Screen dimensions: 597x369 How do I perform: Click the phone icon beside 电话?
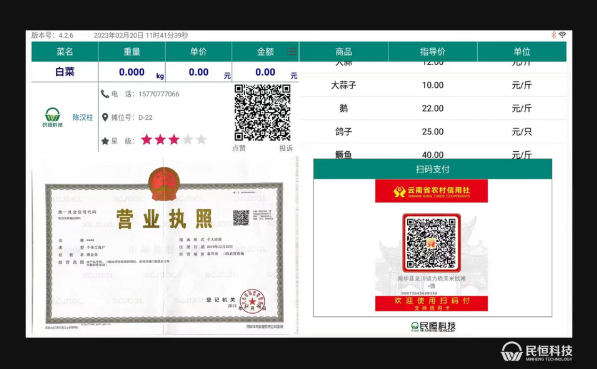105,94
